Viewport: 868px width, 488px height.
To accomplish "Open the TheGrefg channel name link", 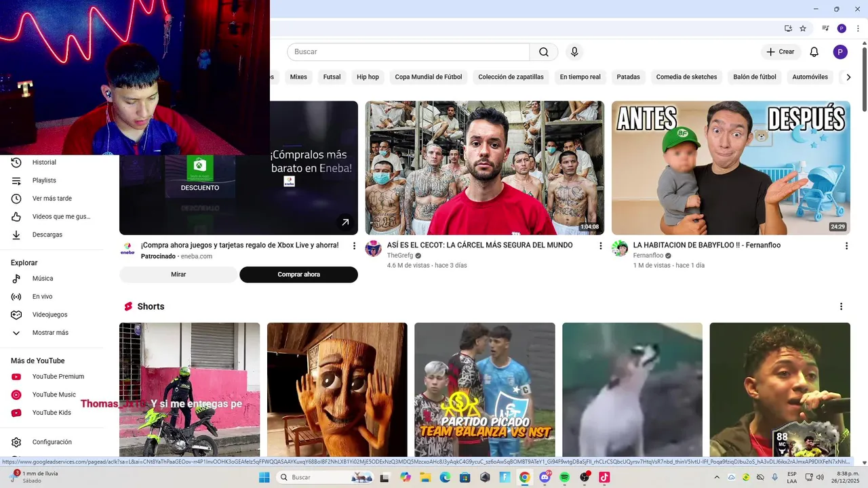I will (x=400, y=256).
